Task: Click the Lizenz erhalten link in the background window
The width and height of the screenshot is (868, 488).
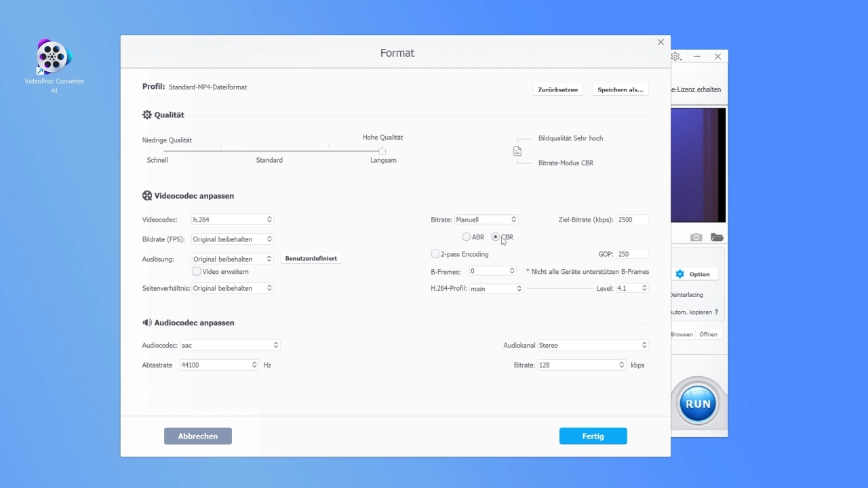Action: coord(696,89)
